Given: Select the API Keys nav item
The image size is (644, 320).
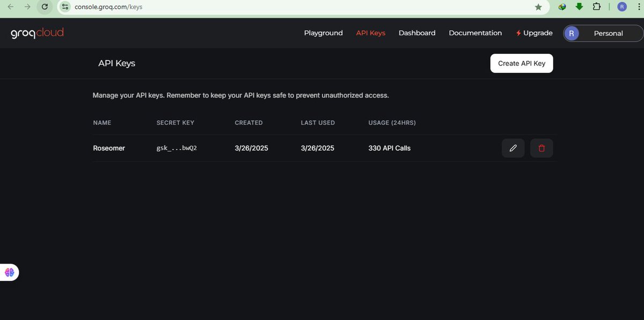Looking at the screenshot, I should click(371, 33).
